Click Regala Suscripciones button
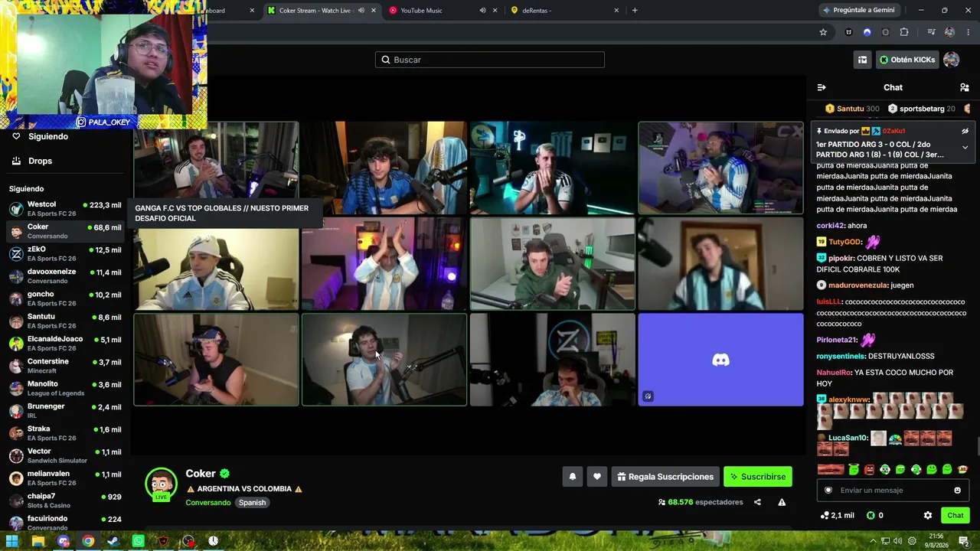 [665, 477]
